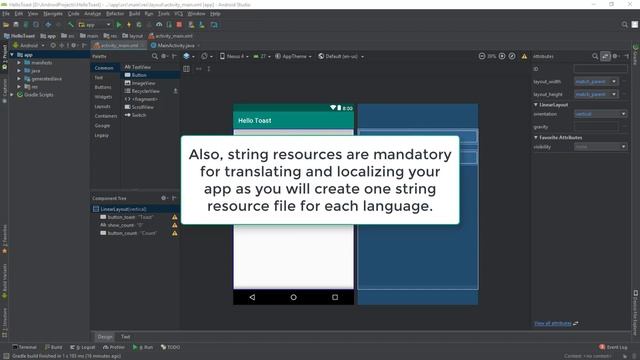The width and height of the screenshot is (640, 360).
Task: Select the Design editor tab
Action: pos(105,337)
